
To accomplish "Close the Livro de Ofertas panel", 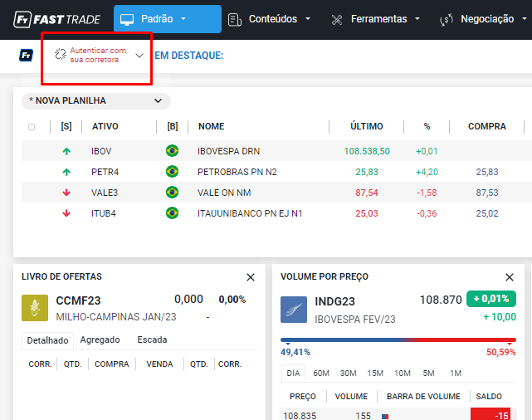I will pyautogui.click(x=251, y=277).
